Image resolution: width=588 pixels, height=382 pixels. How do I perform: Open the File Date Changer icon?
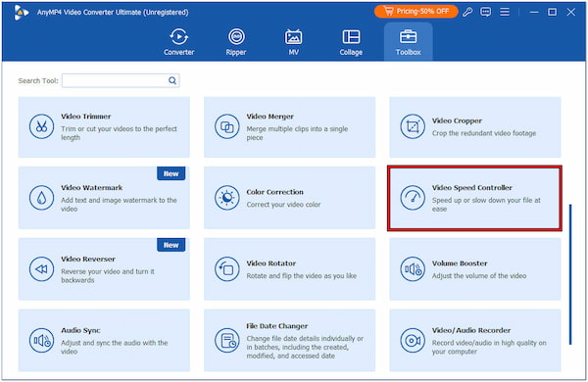click(227, 341)
